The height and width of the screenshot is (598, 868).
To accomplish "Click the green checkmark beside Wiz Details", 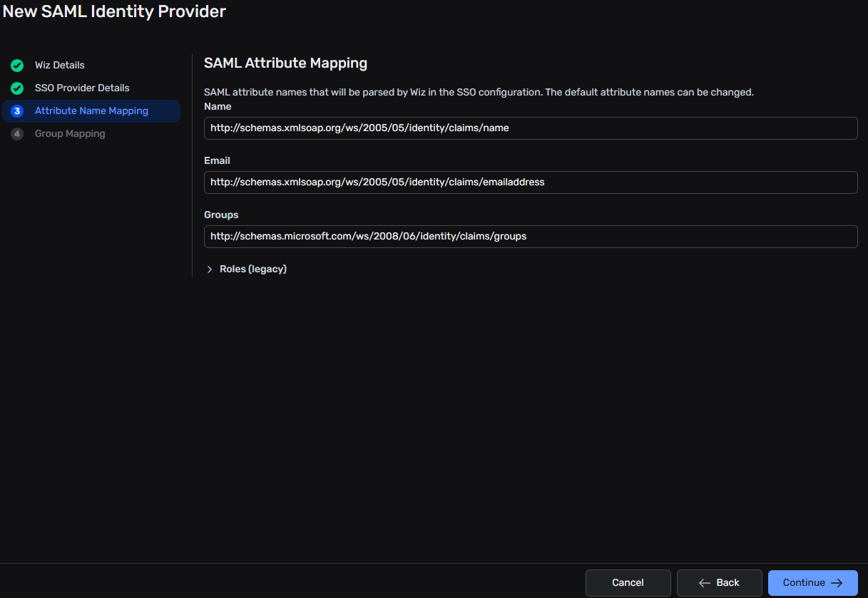I will 17,66.
